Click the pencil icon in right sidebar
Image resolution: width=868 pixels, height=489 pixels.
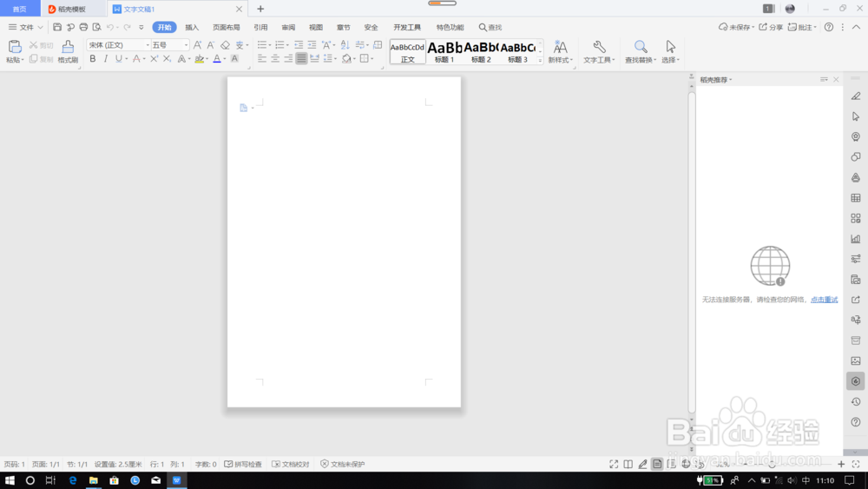click(856, 96)
